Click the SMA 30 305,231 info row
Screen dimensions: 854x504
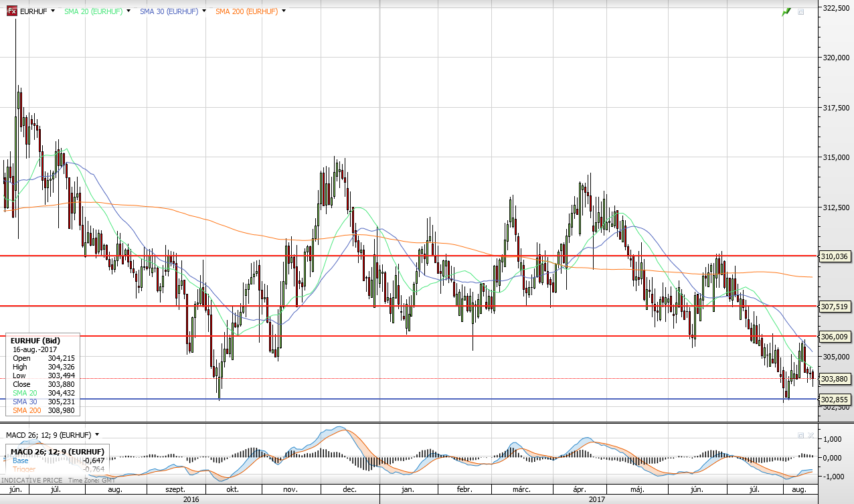(44, 402)
